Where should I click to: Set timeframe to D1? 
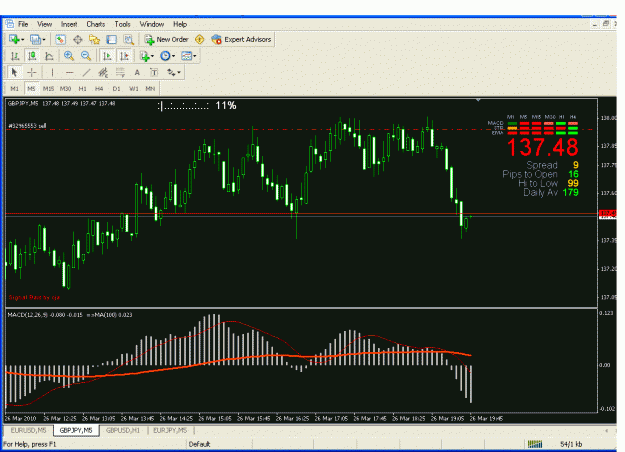[x=116, y=88]
